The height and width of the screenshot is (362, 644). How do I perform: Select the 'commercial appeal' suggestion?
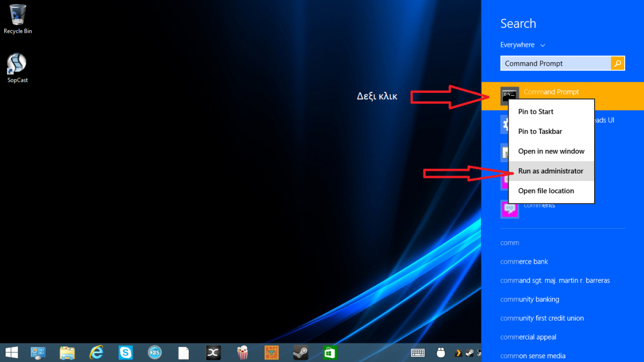click(528, 337)
